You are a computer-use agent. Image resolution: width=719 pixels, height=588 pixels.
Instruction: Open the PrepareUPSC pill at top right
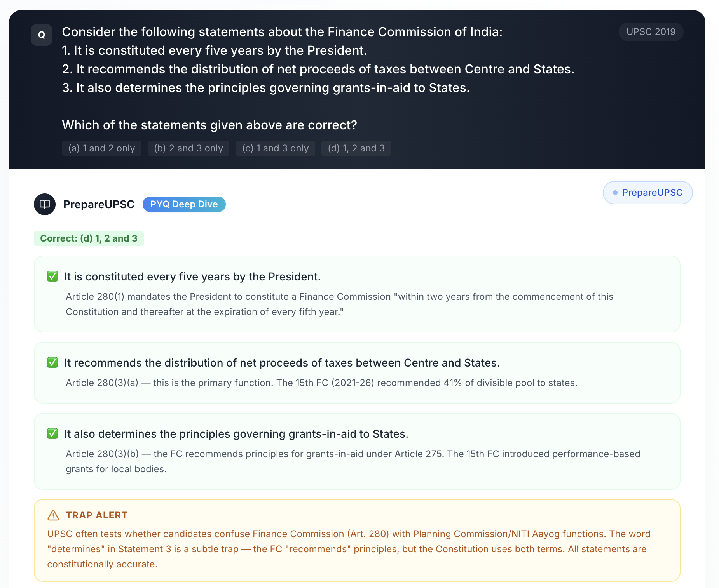pyautogui.click(x=647, y=192)
